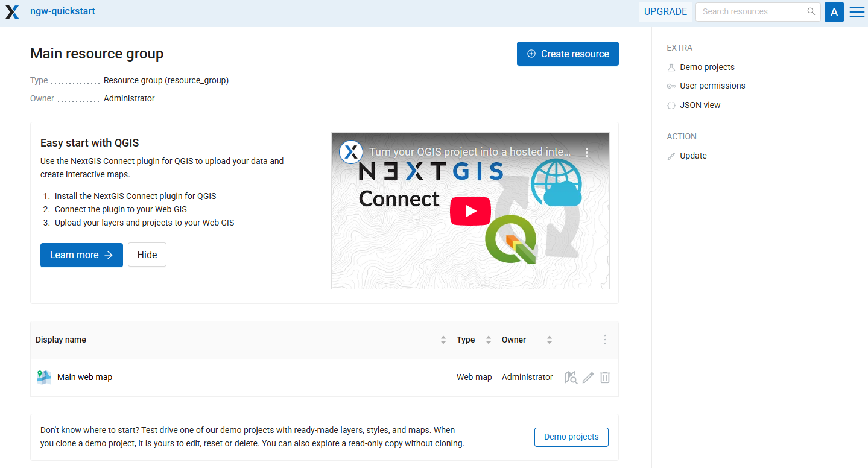Open Demo projects in Extra sidebar

click(707, 68)
